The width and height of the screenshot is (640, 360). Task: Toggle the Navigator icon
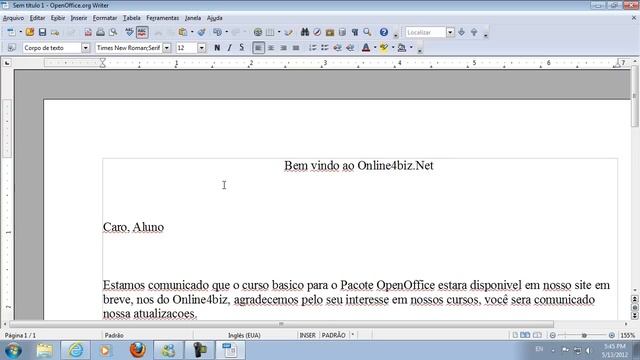click(x=317, y=32)
